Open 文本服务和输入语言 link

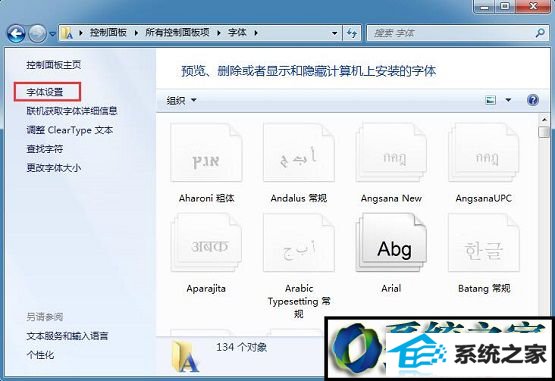pyautogui.click(x=67, y=336)
